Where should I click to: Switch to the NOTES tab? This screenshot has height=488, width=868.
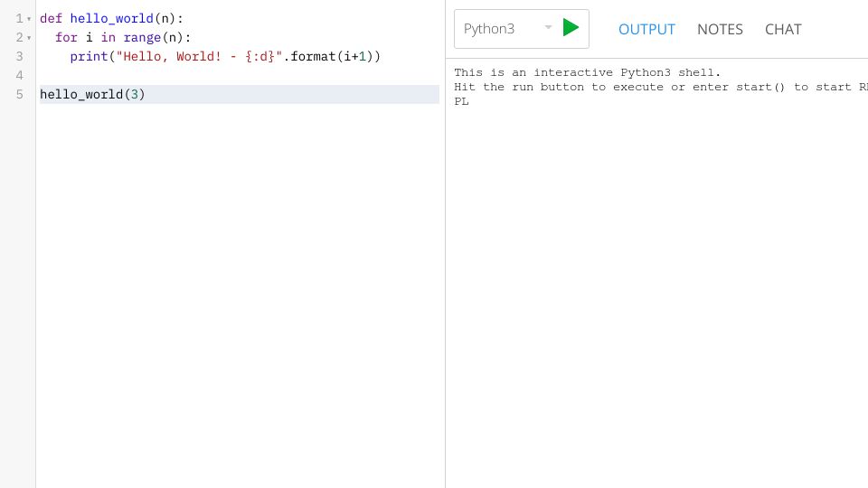tap(720, 29)
